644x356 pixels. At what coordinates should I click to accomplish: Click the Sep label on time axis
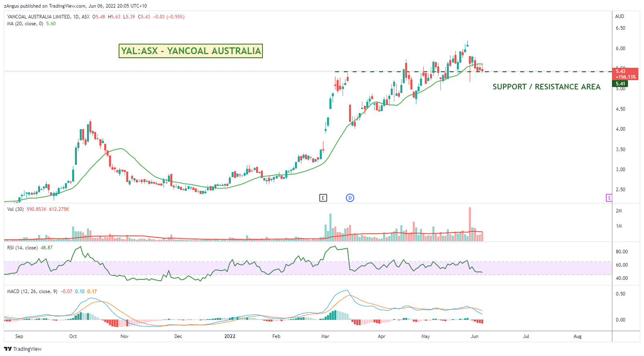(19, 336)
